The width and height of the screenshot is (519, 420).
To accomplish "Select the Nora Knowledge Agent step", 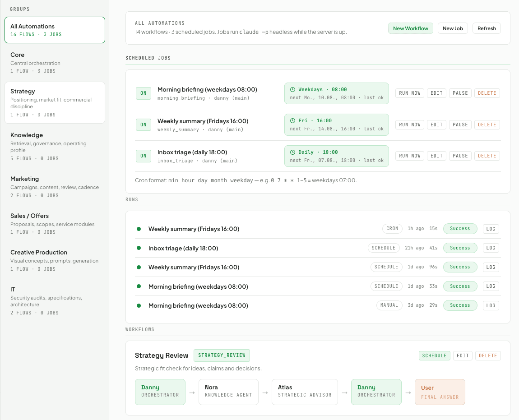I will click(228, 392).
